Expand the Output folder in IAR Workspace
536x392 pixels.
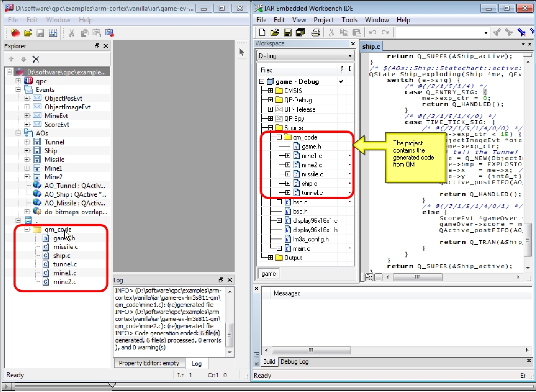point(270,257)
